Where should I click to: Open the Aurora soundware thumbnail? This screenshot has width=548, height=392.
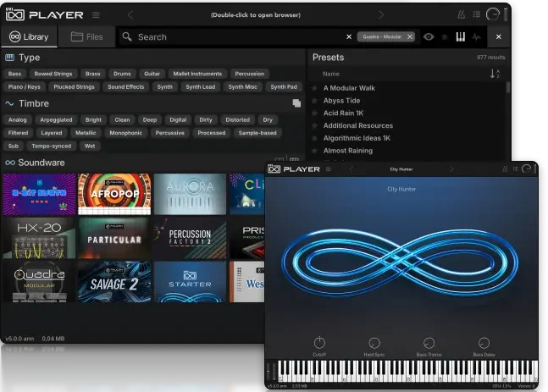click(190, 194)
